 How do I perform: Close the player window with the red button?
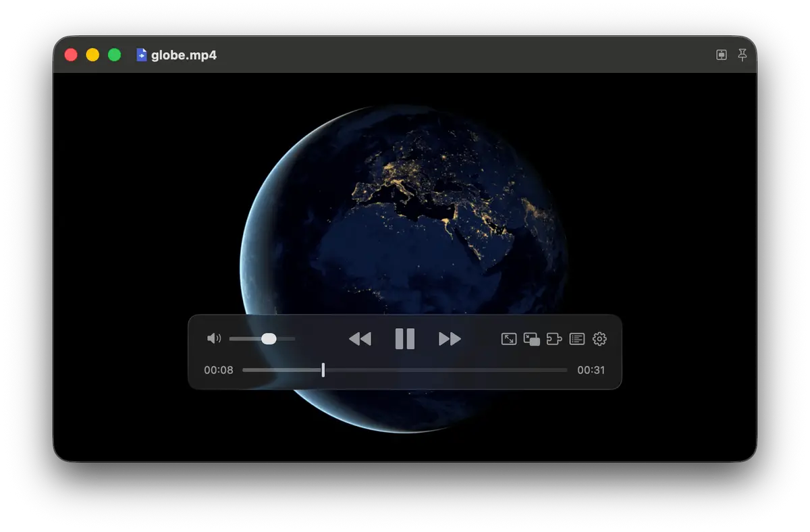[x=71, y=55]
